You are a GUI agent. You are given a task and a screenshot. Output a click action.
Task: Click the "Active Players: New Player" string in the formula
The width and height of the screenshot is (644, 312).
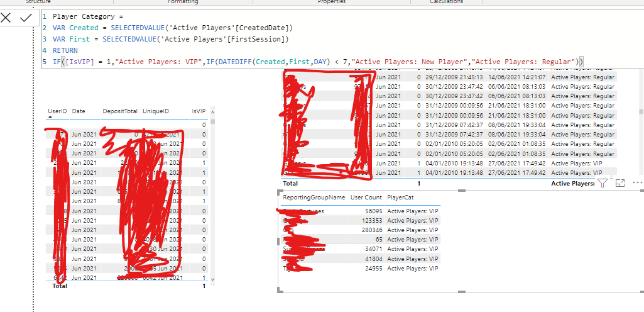[410, 62]
